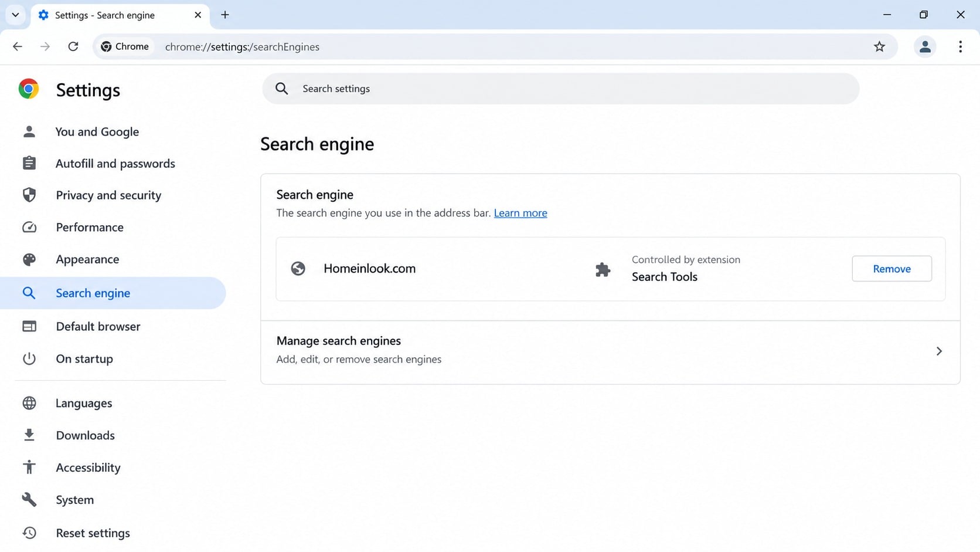Click the back navigation arrow
The width and height of the screenshot is (980, 552).
[x=18, y=46]
